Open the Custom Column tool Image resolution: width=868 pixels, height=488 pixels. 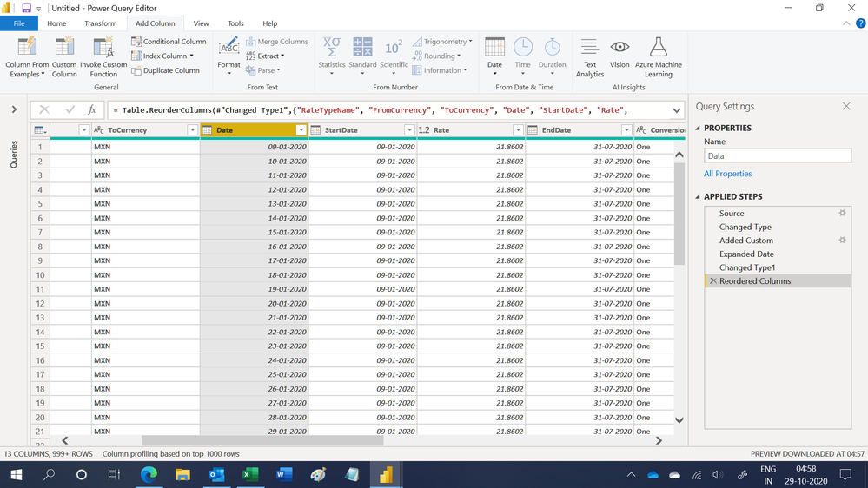pyautogui.click(x=64, y=57)
